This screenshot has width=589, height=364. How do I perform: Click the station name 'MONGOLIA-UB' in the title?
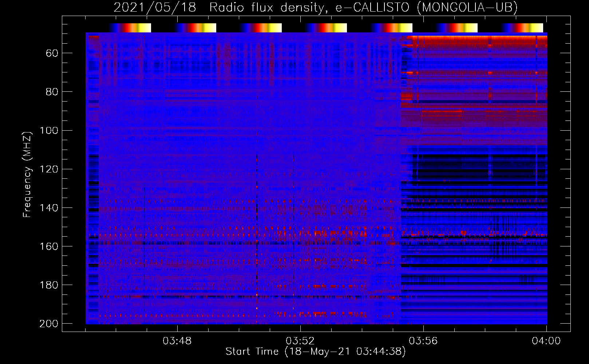(x=467, y=8)
